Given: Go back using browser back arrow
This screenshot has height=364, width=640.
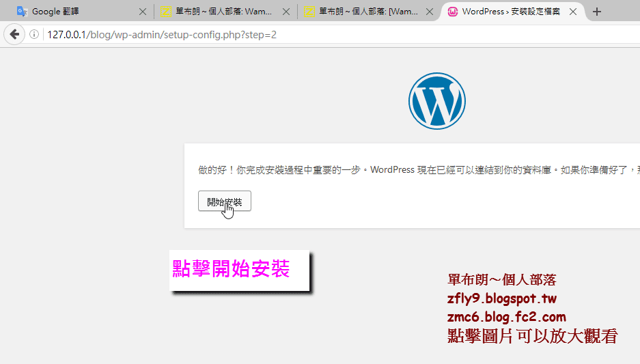Looking at the screenshot, I should pyautogui.click(x=14, y=34).
